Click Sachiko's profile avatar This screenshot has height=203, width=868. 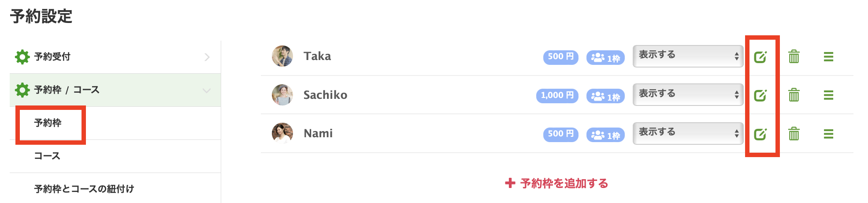point(282,95)
